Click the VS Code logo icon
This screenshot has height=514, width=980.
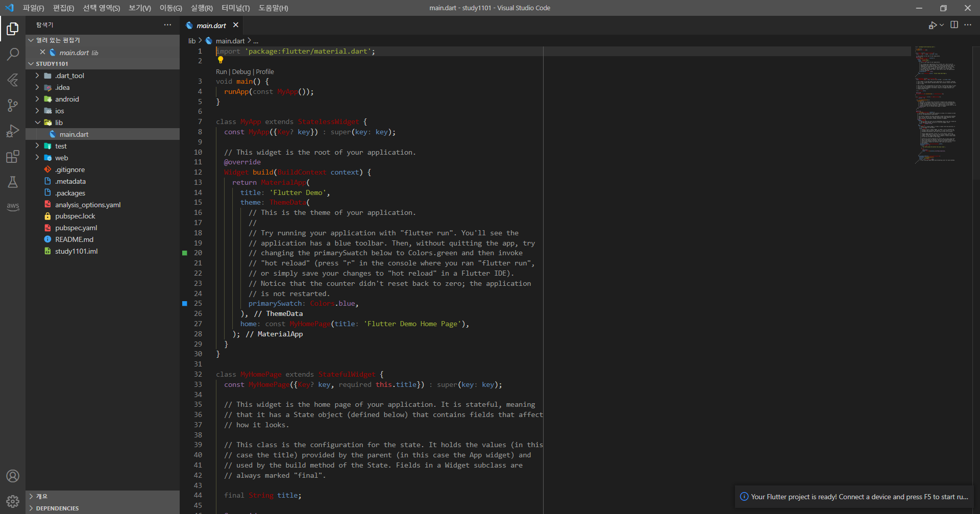(x=9, y=8)
